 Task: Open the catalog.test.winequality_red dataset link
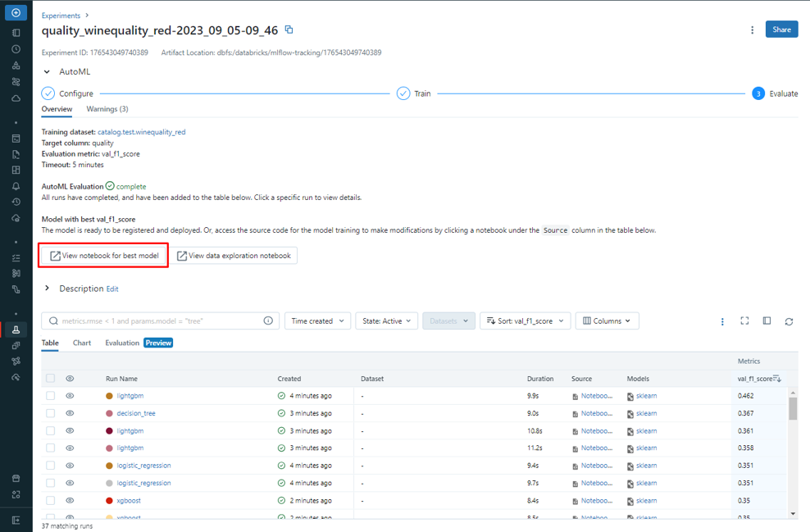coord(141,132)
